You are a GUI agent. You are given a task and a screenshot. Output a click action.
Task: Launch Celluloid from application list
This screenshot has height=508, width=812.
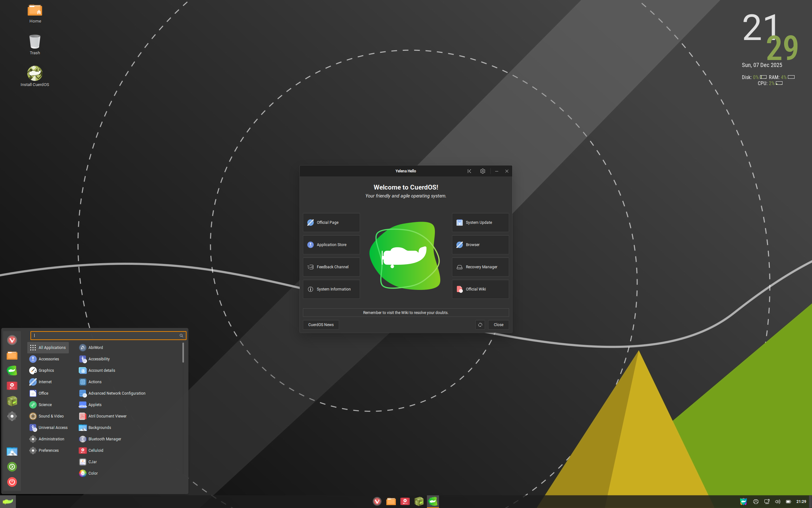click(130, 451)
